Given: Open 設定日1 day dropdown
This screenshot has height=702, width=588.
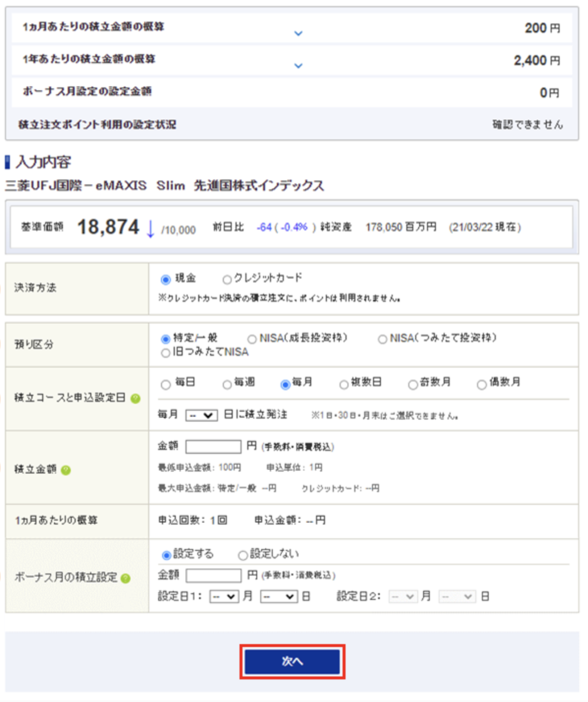Looking at the screenshot, I should [279, 597].
